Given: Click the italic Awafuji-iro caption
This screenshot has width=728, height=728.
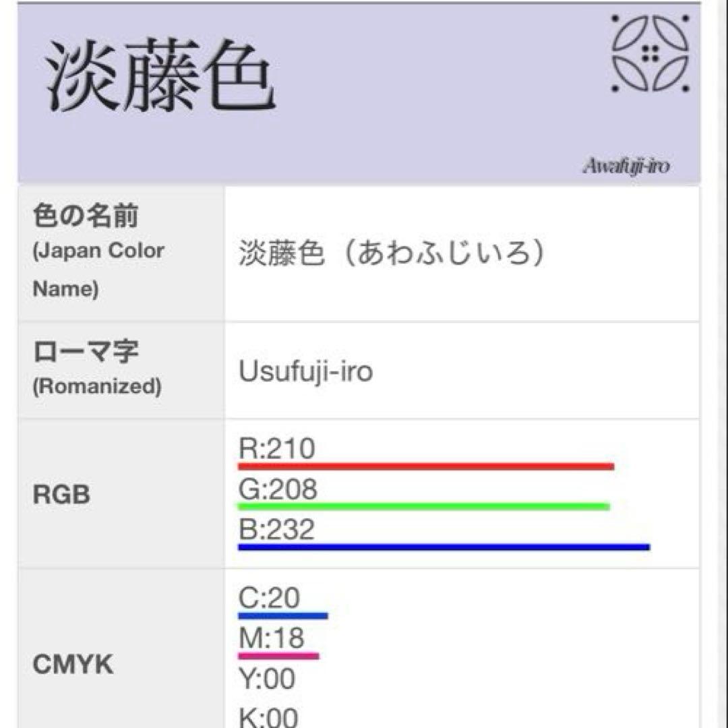Looking at the screenshot, I should click(x=626, y=166).
